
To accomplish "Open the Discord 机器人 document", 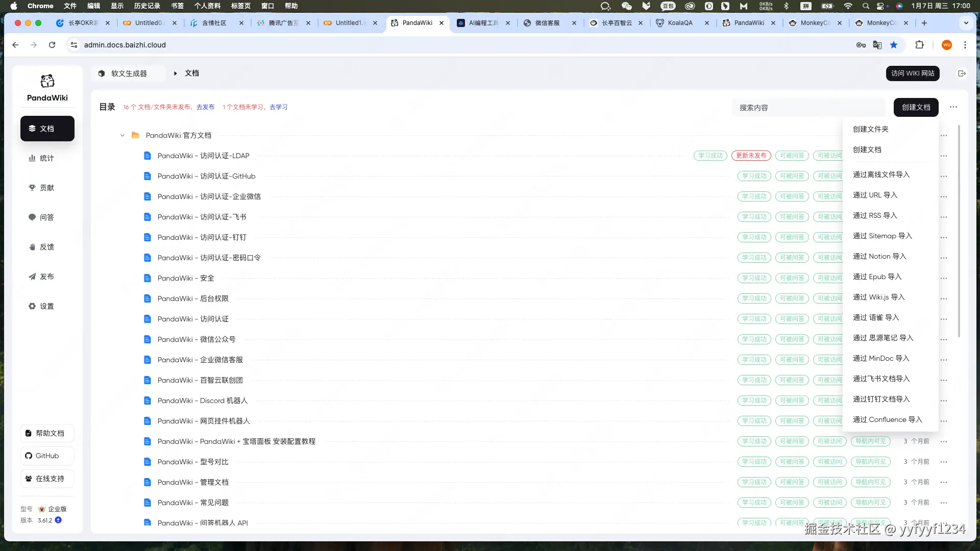I will pos(202,400).
